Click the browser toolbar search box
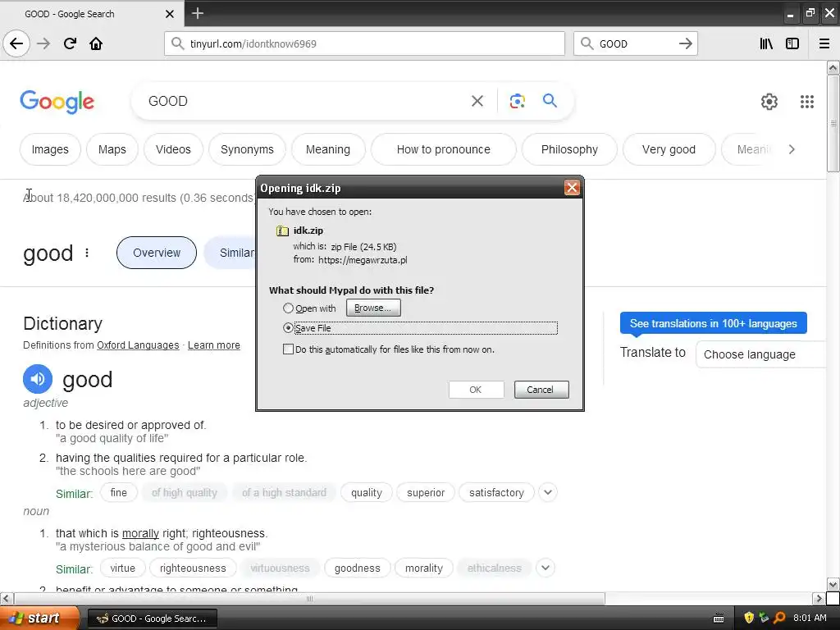840x630 pixels. pos(636,43)
